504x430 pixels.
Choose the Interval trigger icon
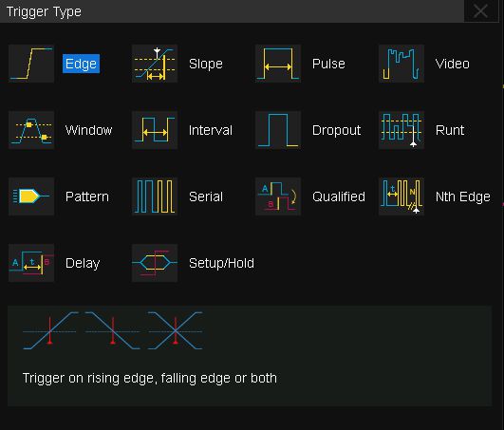coord(155,130)
